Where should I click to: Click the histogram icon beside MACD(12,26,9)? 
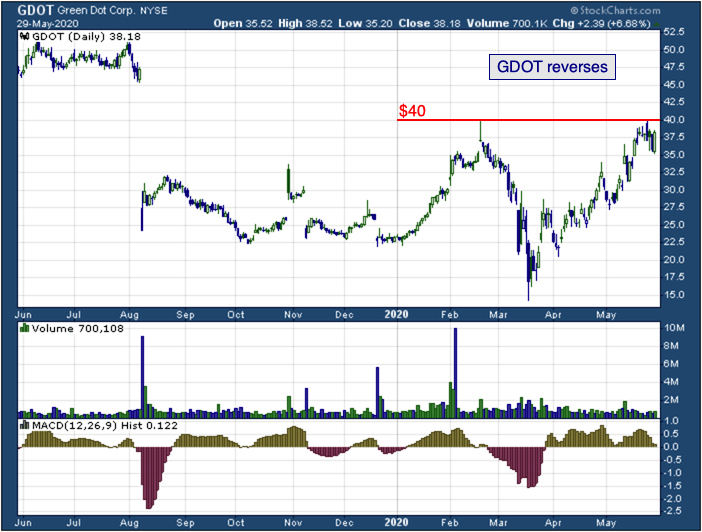click(25, 425)
